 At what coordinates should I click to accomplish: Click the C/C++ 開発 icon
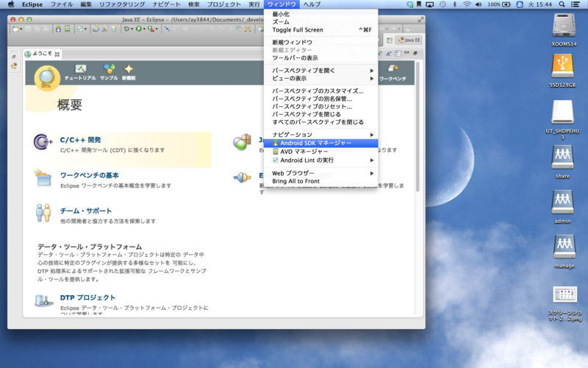click(x=43, y=142)
